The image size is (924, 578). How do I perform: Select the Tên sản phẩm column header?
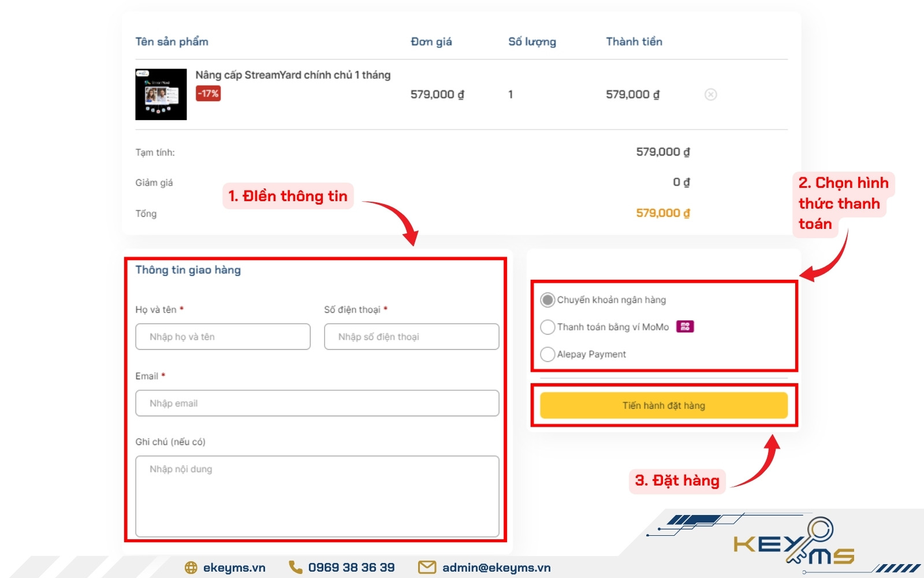point(172,42)
